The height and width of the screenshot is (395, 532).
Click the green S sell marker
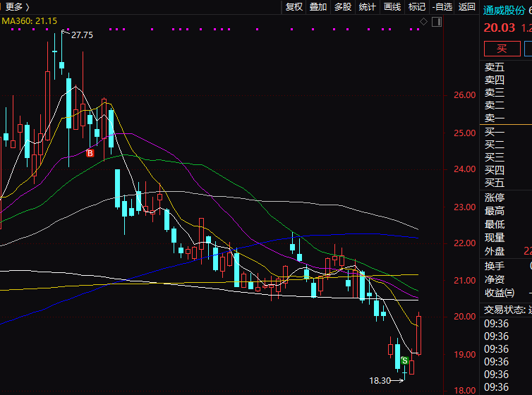(x=404, y=360)
